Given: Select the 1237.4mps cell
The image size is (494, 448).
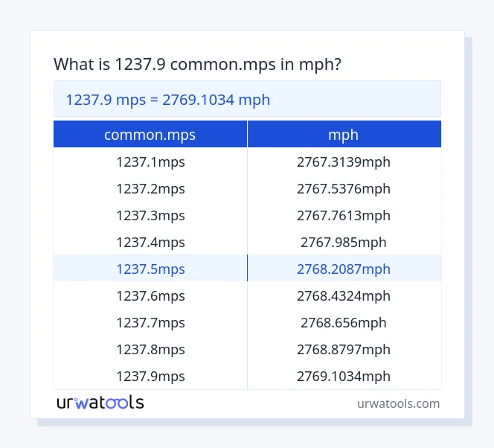Looking at the screenshot, I should coord(150,242).
